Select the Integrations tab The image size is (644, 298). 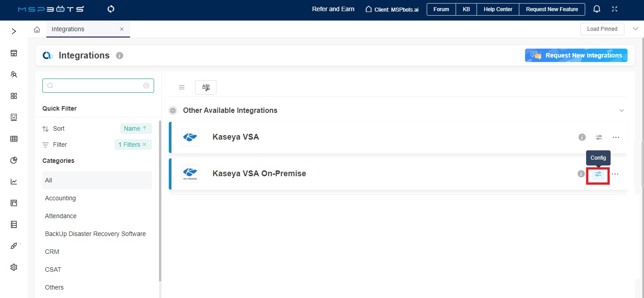pos(88,29)
